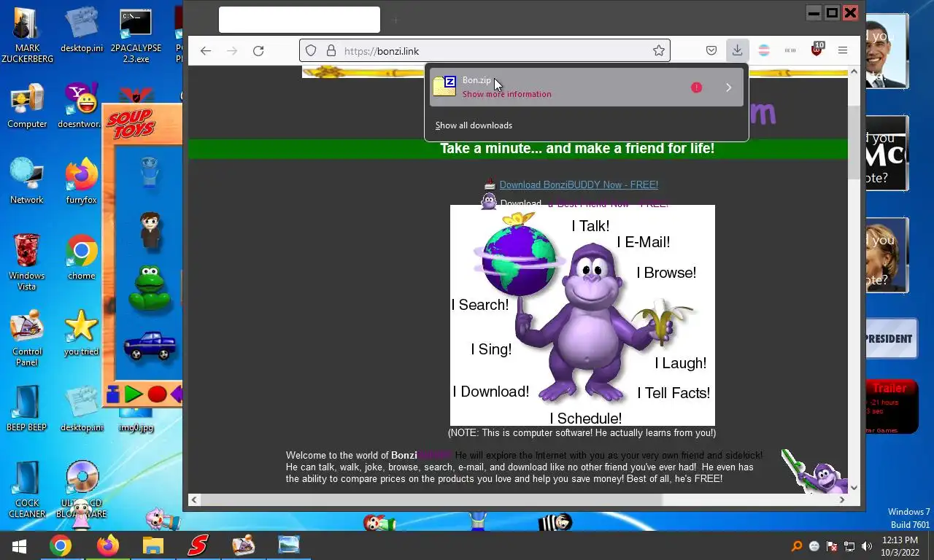Toggle the Firefox downloads panel button
Viewport: 934px width, 560px height.
(737, 50)
